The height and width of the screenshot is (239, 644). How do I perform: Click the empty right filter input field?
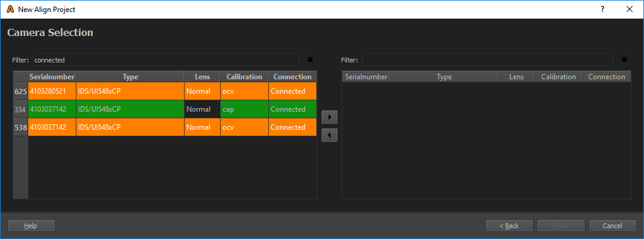pos(488,60)
